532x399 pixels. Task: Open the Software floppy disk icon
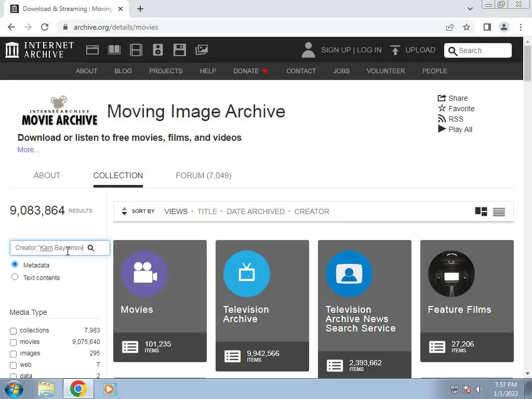click(179, 50)
